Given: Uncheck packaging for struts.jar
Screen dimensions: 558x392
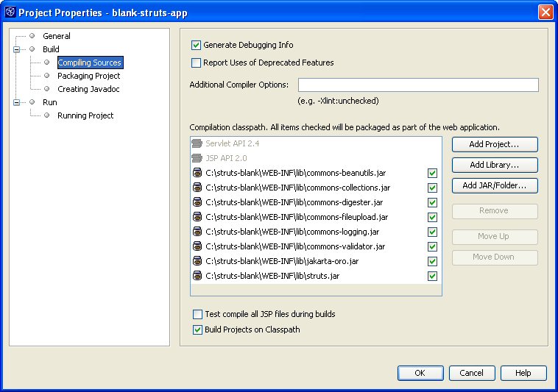Looking at the screenshot, I should pyautogui.click(x=432, y=276).
